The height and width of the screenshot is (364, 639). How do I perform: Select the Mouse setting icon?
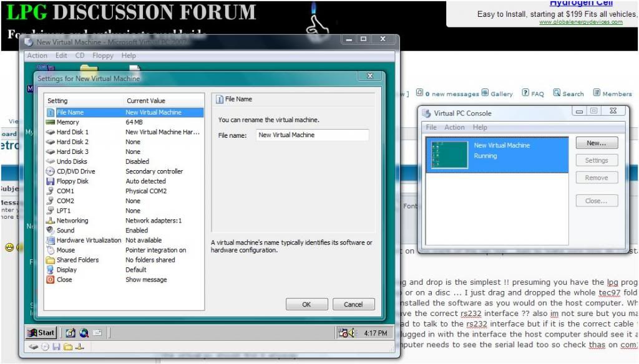(51, 250)
